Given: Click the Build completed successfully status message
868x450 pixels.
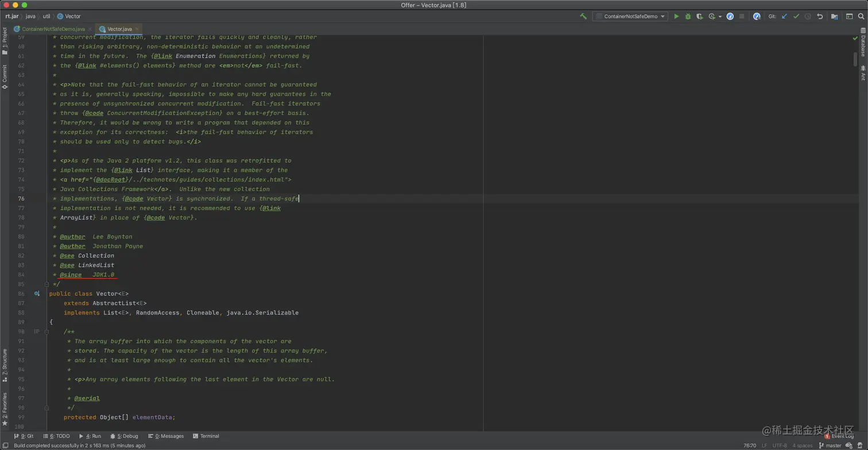Looking at the screenshot, I should coord(79,445).
